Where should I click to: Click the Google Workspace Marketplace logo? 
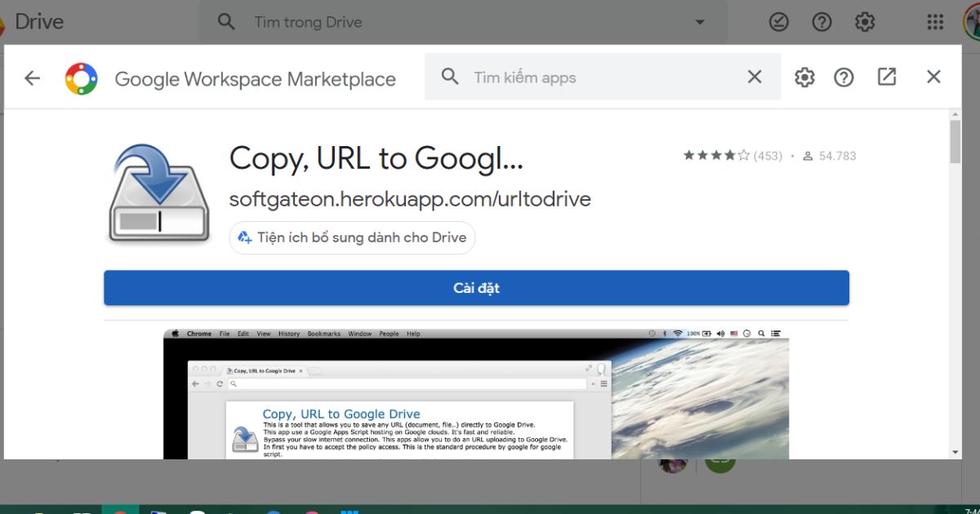(82, 78)
